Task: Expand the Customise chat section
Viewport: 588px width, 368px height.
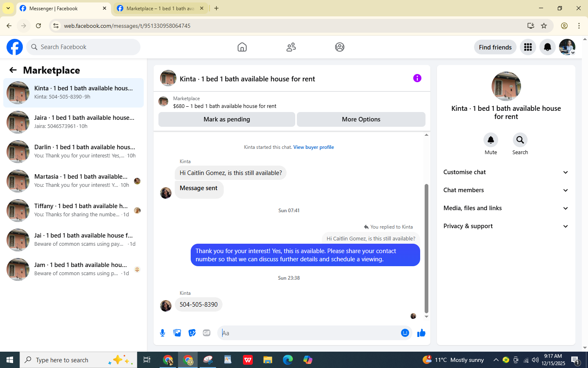Action: point(506,172)
